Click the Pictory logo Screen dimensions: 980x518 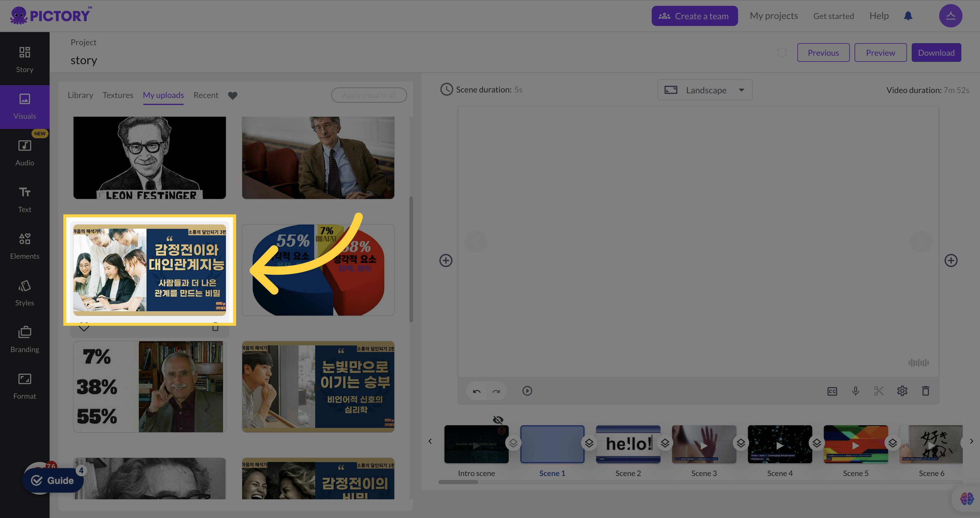coord(50,15)
